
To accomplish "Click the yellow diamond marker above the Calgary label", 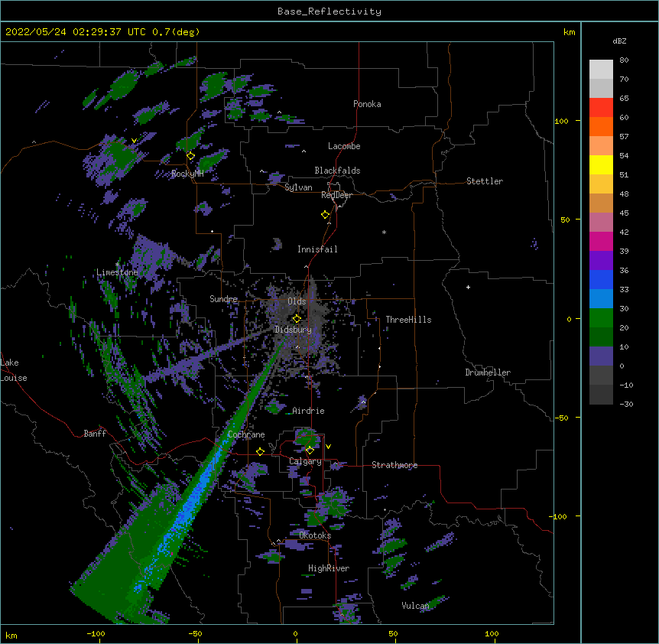I will (310, 450).
